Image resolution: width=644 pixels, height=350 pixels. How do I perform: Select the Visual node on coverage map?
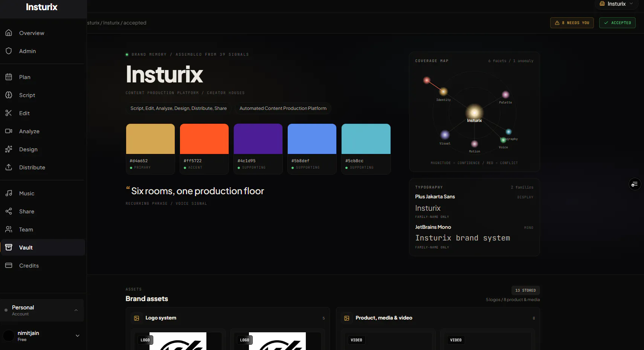click(445, 135)
